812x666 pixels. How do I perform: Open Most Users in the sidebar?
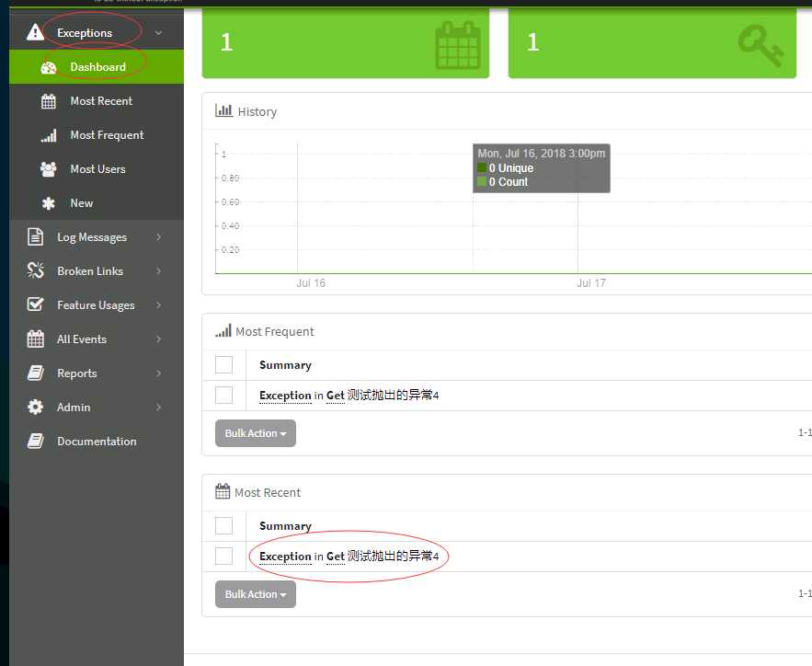click(97, 169)
